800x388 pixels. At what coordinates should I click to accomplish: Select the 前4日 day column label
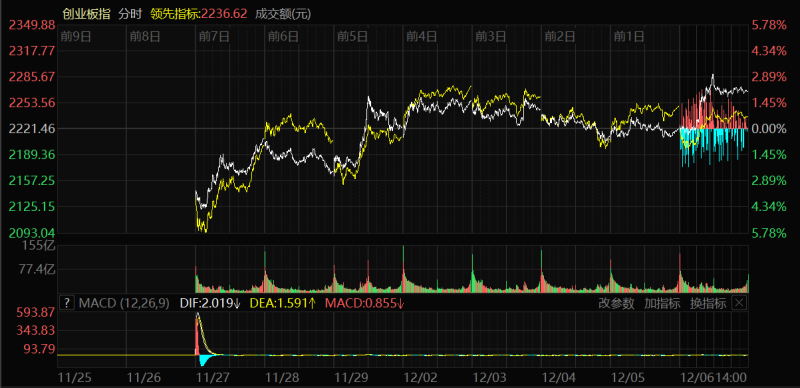(421, 36)
